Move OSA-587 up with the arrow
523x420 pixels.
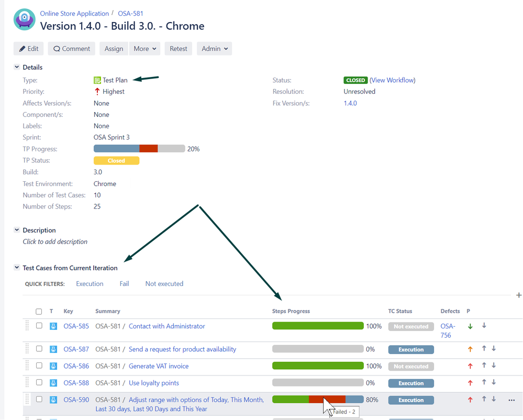484,349
